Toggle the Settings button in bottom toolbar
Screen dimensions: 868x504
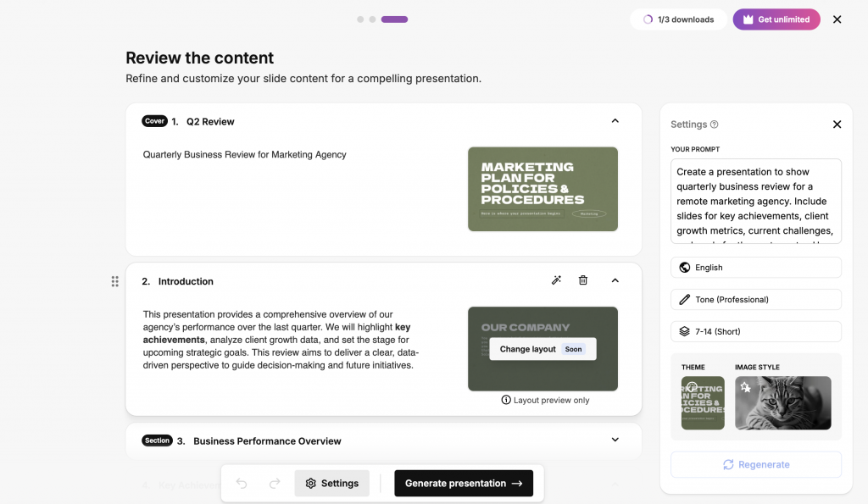pos(331,483)
